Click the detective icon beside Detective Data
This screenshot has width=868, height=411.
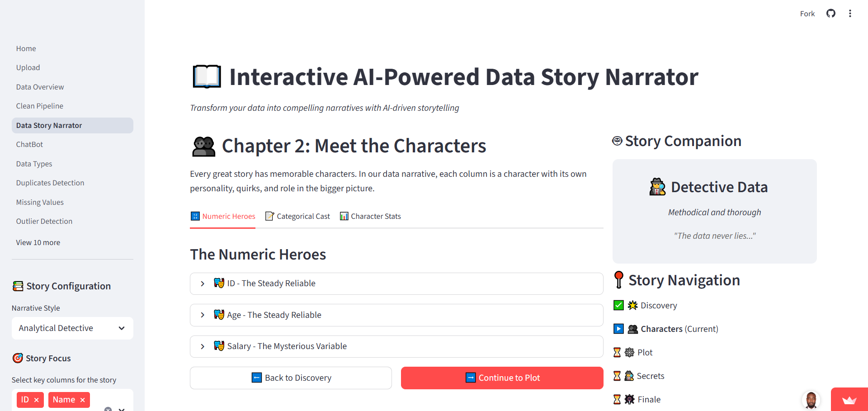[x=657, y=187]
